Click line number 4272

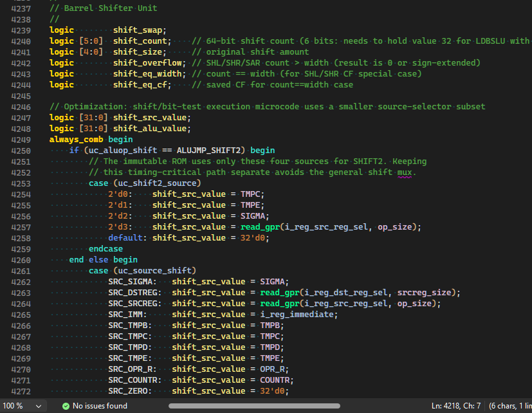(x=21, y=391)
